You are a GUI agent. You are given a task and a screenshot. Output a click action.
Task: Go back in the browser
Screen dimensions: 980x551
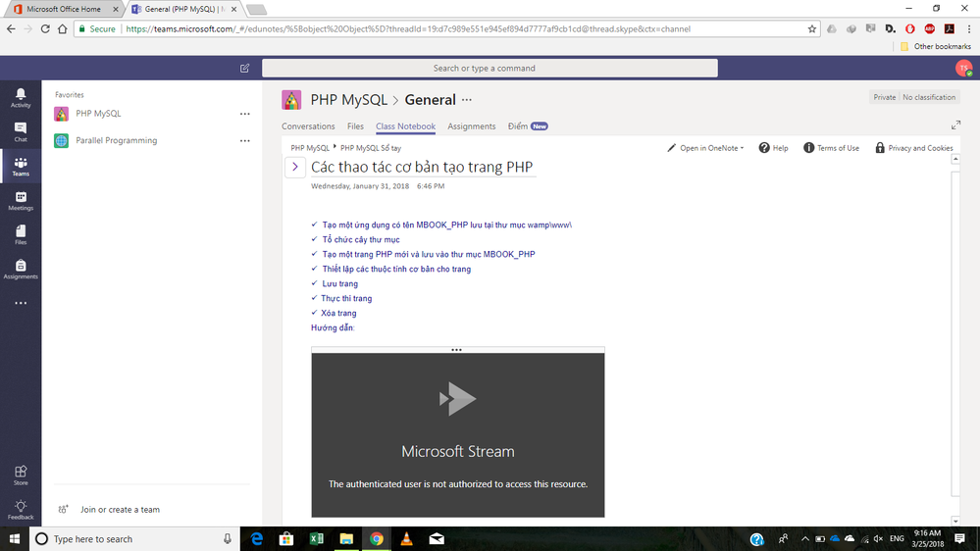tap(11, 28)
